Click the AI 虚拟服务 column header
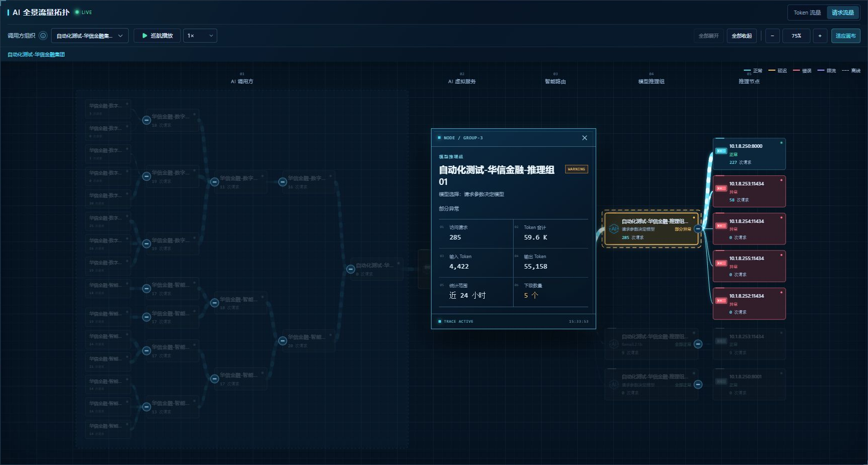The width and height of the screenshot is (868, 465). 462,81
